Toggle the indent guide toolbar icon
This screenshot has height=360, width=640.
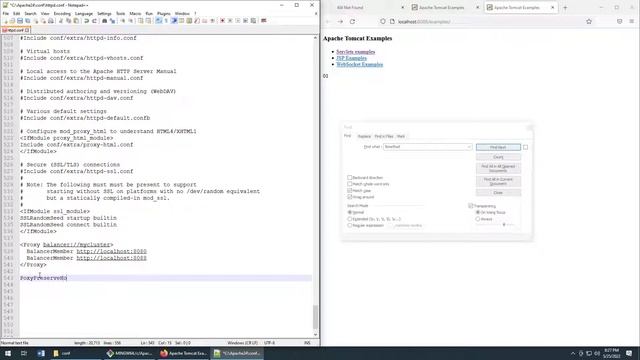tap(174, 20)
